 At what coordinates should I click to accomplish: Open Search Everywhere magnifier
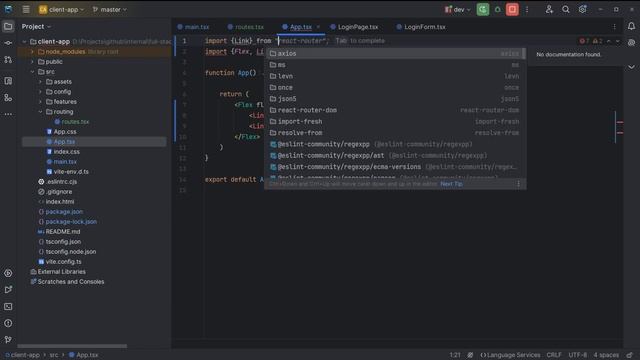566,9
